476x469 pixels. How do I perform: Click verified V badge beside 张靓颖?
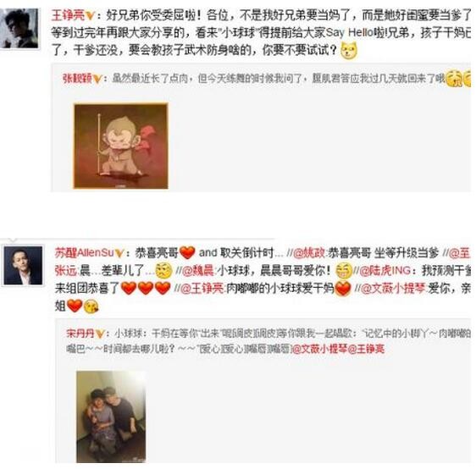pos(97,80)
